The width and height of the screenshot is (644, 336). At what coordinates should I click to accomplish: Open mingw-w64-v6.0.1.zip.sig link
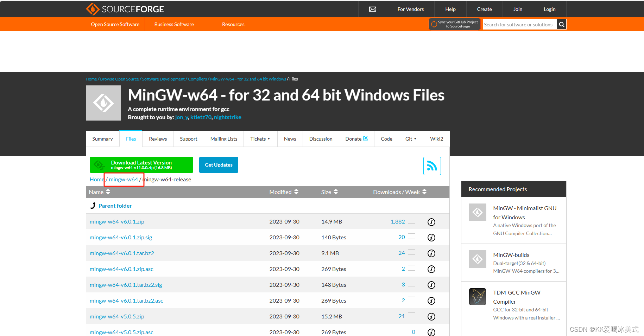(x=121, y=238)
